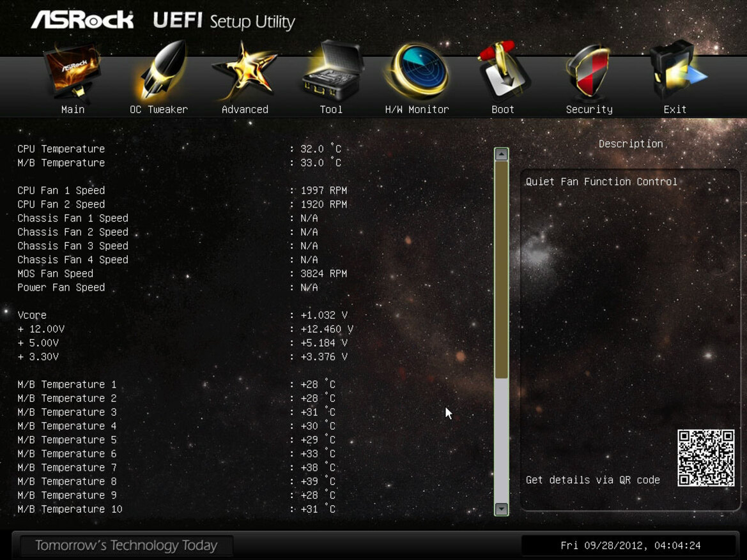
Task: Open the Advanced star icon
Action: (x=245, y=72)
